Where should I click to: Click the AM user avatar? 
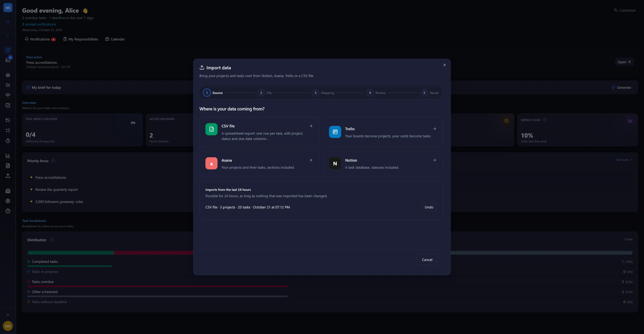click(8, 326)
